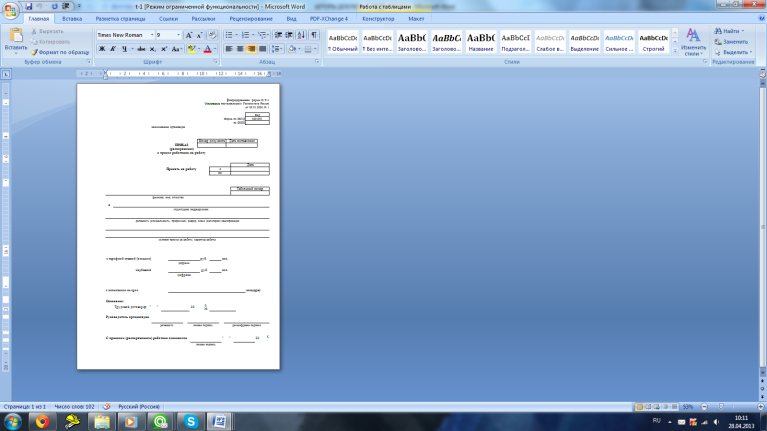
Task: Toggle superscript formatting
Action: [x=164, y=49]
